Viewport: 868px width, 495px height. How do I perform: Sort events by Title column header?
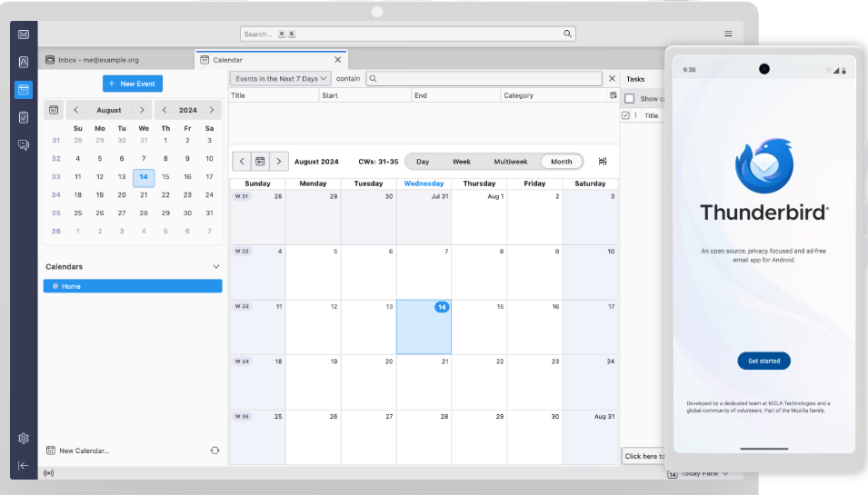tap(274, 95)
